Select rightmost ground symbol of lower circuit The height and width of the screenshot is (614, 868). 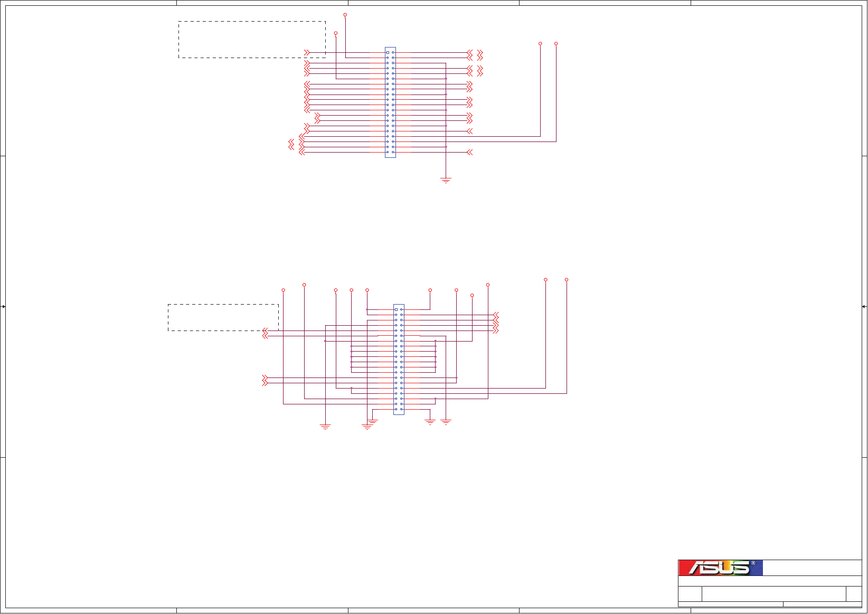[x=446, y=422]
